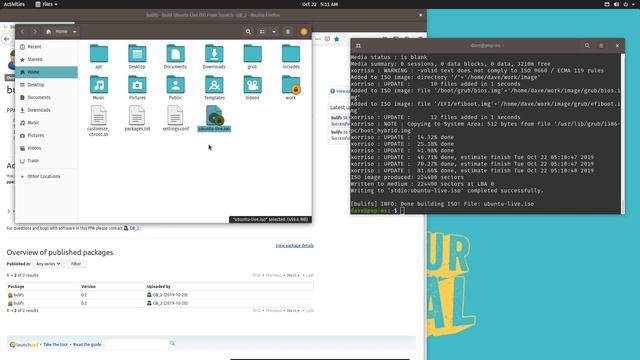Open Take the tour link
640x360 pixels.
(56, 345)
